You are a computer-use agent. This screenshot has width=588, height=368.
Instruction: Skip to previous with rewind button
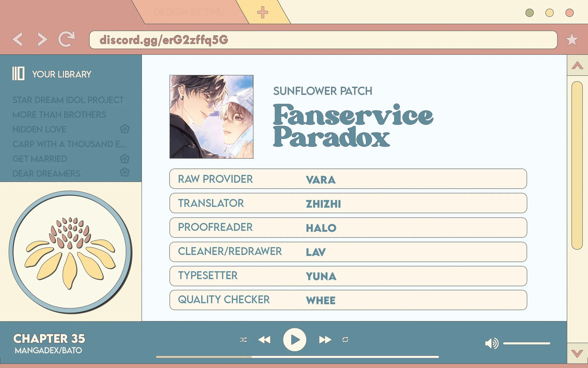(x=264, y=340)
